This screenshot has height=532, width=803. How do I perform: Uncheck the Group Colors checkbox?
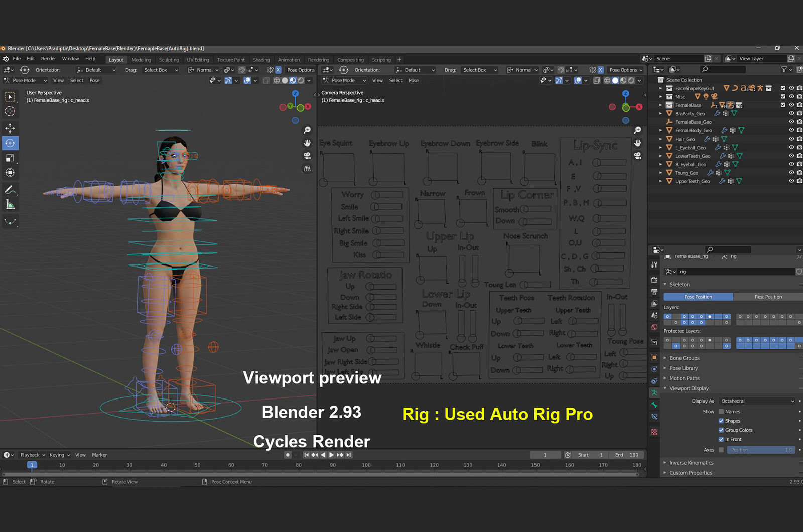pos(721,430)
